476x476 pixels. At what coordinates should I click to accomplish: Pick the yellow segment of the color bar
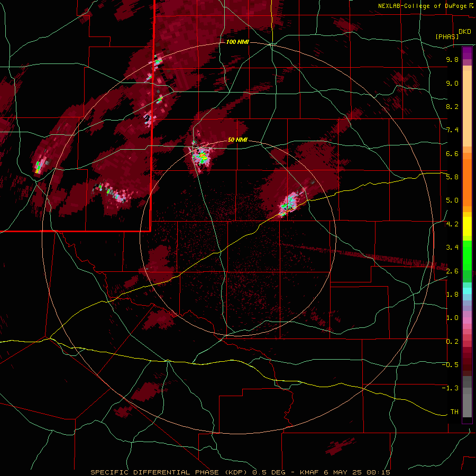click(x=467, y=226)
